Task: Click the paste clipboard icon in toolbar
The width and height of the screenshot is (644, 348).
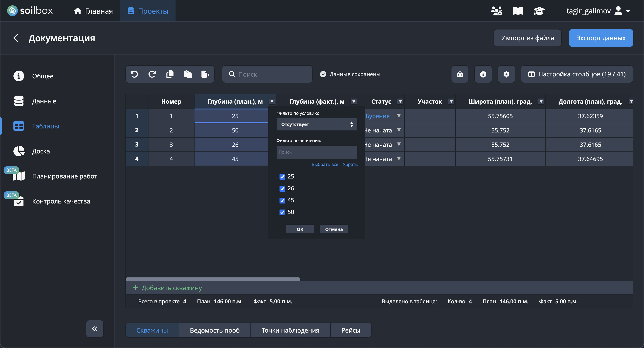Action: pos(188,74)
